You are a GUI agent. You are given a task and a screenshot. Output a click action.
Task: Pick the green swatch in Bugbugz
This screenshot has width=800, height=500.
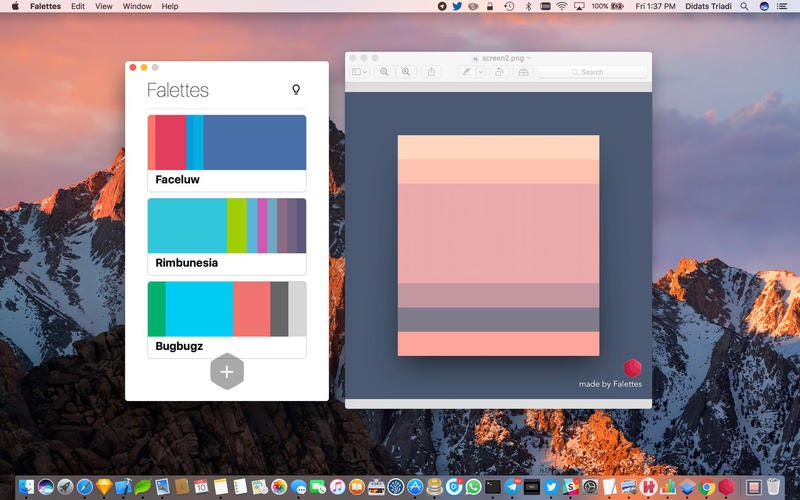point(157,309)
